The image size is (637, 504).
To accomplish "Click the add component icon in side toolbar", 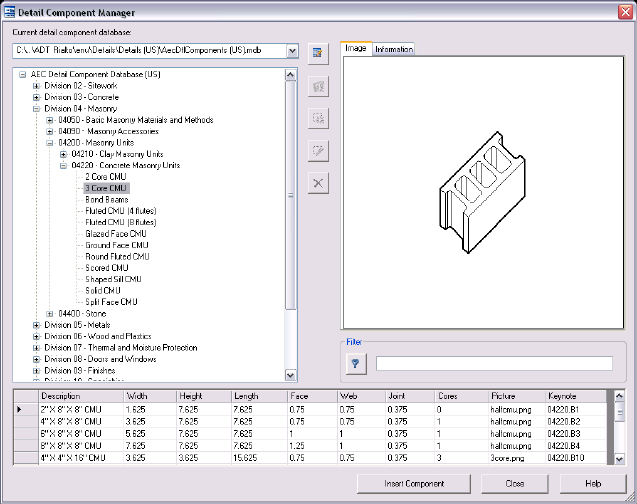I will 318,118.
